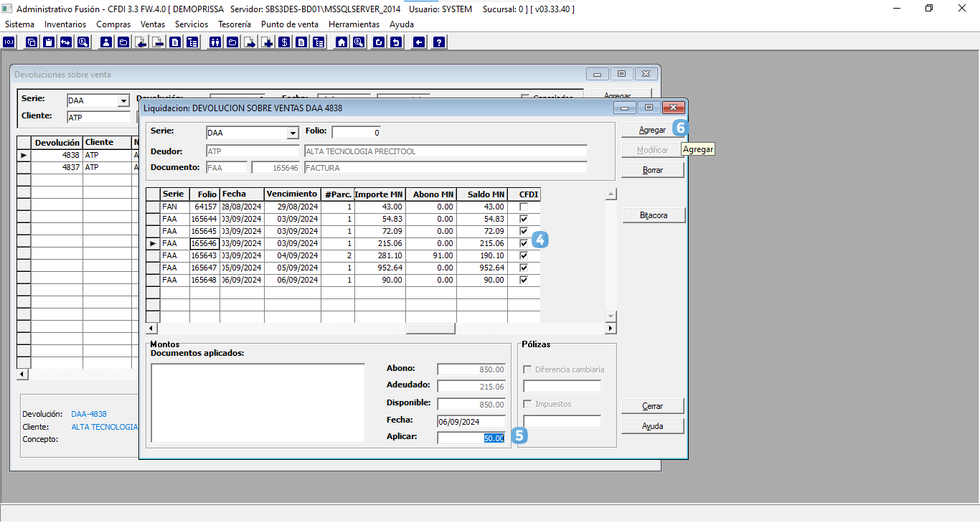
Task: Click the first magnifier search toolbar icon
Action: click(83, 42)
